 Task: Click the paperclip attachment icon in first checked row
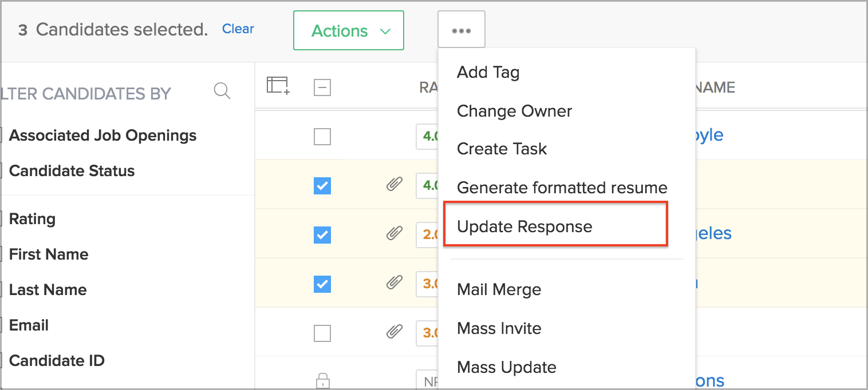(394, 184)
